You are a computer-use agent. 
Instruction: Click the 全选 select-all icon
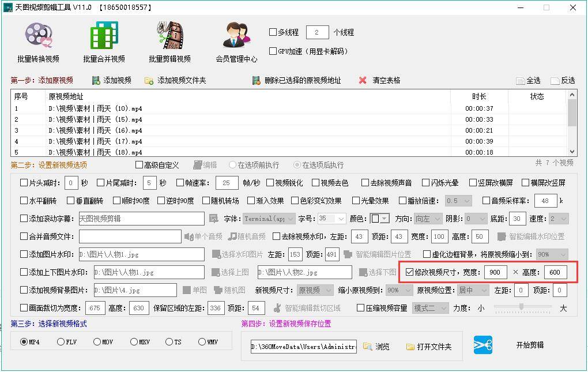pos(520,81)
